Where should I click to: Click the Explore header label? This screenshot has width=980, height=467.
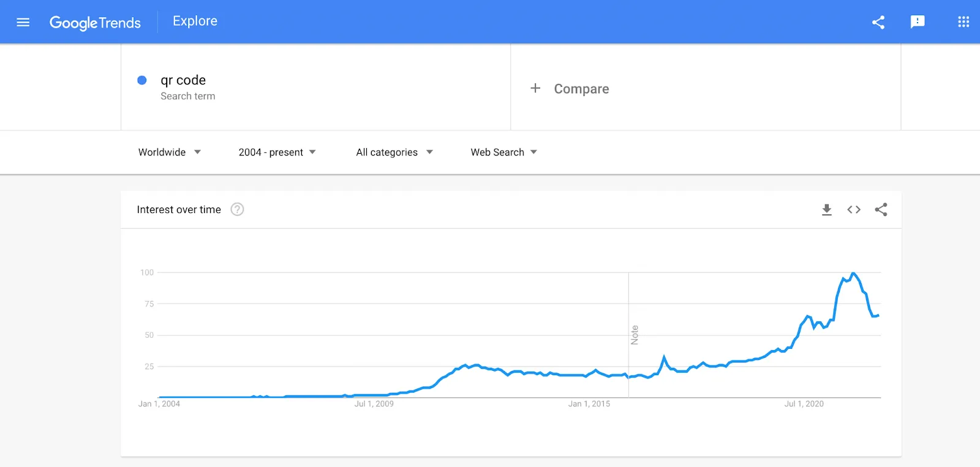click(x=195, y=21)
